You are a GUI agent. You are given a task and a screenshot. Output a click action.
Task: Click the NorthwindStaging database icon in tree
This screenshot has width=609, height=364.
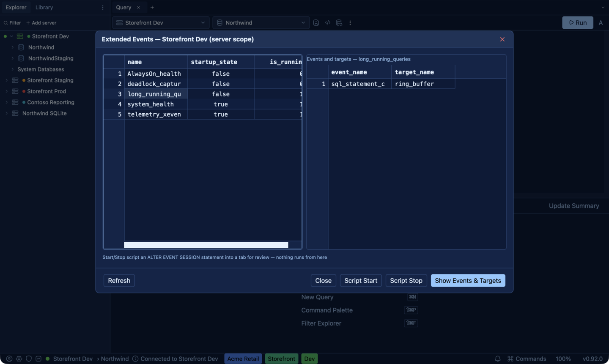pyautogui.click(x=21, y=58)
